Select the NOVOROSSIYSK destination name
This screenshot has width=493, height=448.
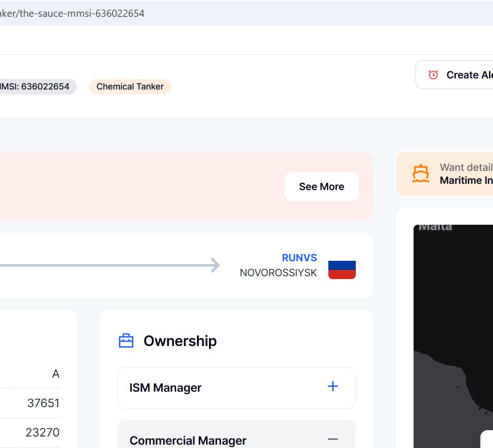coord(278,273)
